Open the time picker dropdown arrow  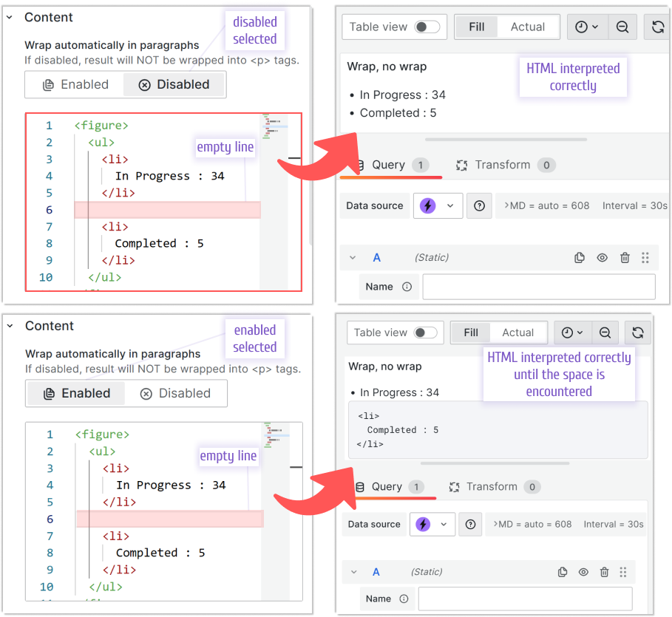coord(594,26)
